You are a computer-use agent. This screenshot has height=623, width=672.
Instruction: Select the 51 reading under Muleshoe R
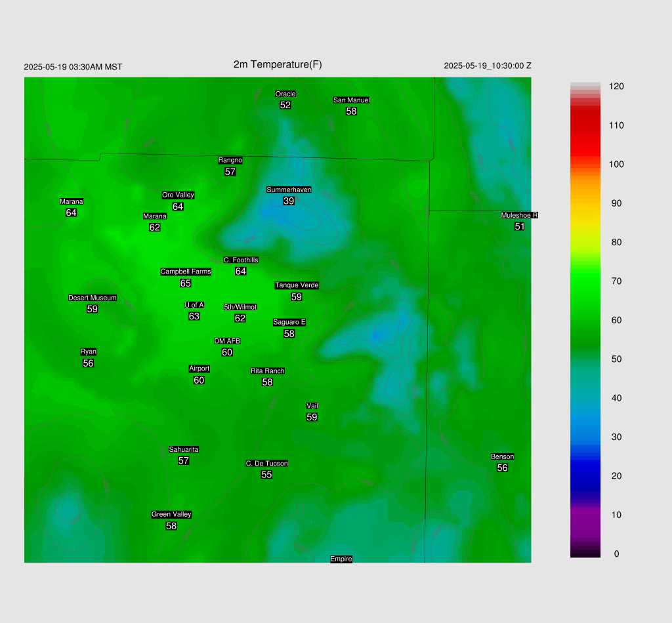tap(520, 226)
